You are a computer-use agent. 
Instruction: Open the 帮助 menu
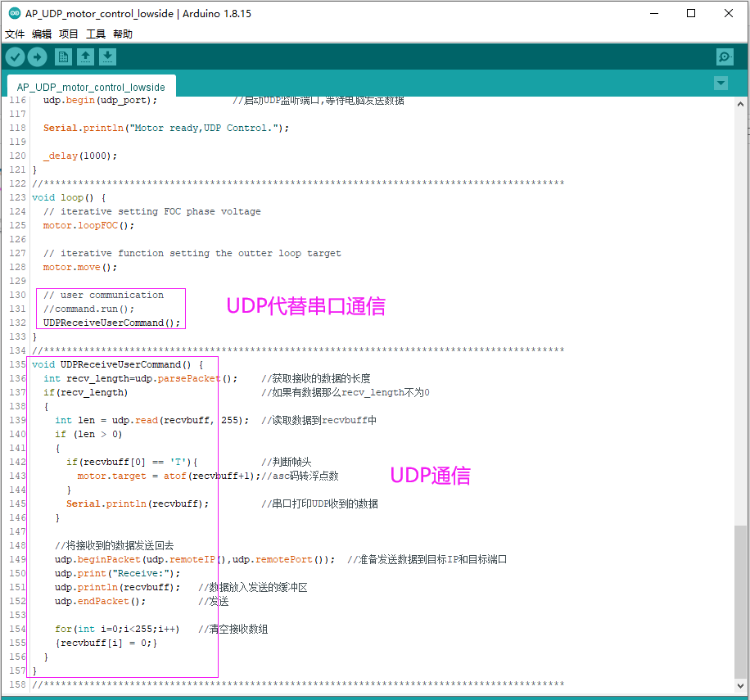pyautogui.click(x=123, y=34)
